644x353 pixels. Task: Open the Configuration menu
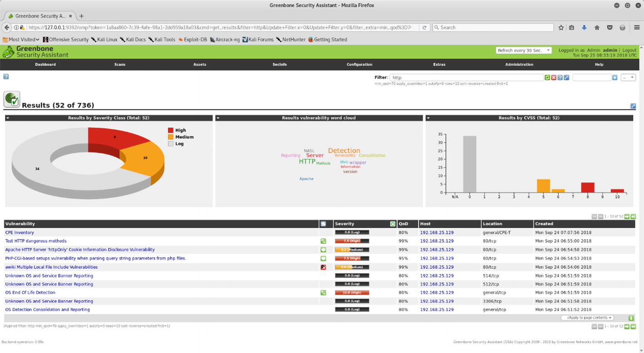coord(359,65)
